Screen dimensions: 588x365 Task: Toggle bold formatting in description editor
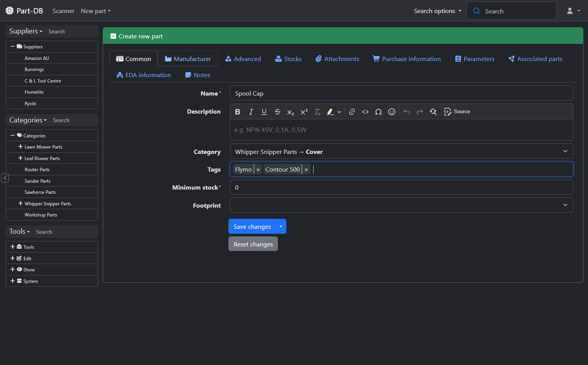pyautogui.click(x=238, y=112)
